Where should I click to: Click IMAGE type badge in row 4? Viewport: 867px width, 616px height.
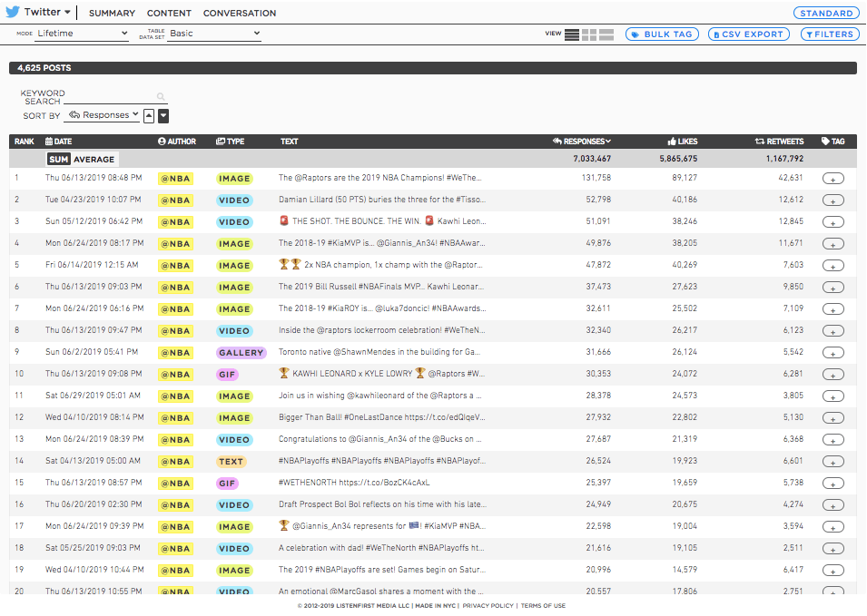(234, 244)
